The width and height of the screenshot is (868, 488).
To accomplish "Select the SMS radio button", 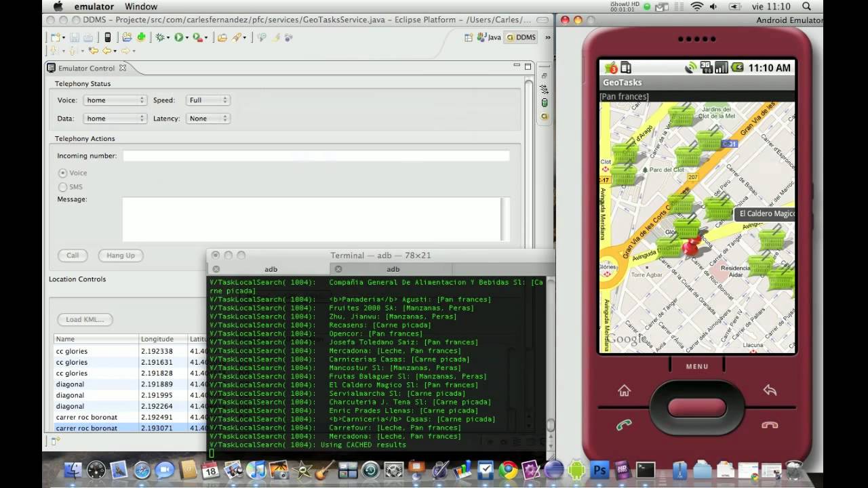I will [x=62, y=186].
